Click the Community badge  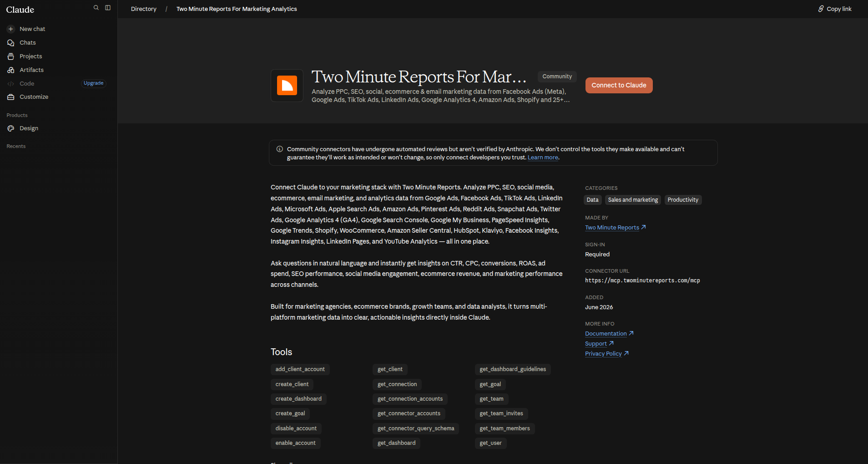557,76
